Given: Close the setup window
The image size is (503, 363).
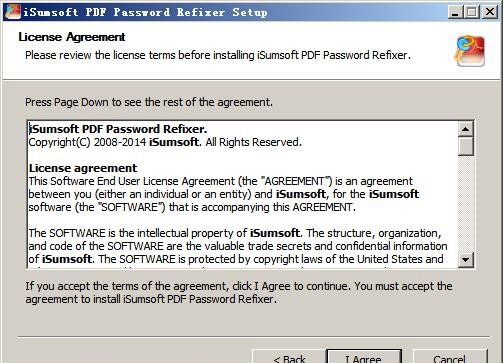Looking at the screenshot, I should [x=490, y=12].
